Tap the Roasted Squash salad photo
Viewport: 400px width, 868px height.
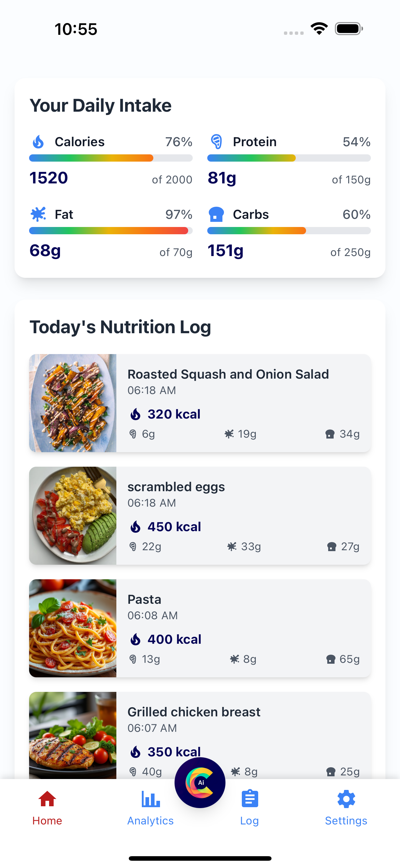(x=73, y=403)
